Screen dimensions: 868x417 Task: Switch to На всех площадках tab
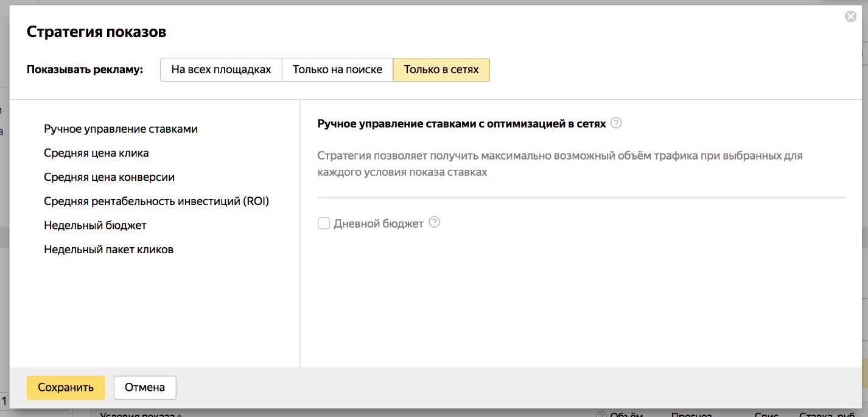click(221, 69)
